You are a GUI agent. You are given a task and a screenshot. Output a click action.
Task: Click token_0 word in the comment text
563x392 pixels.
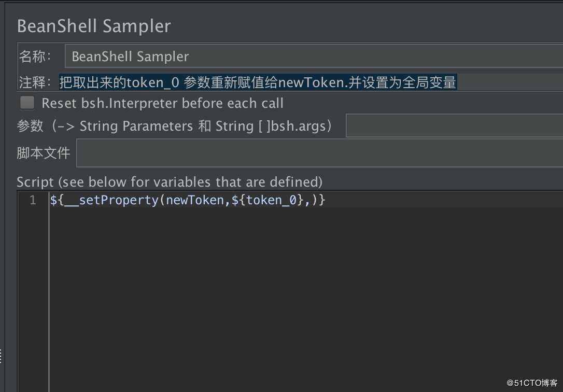[x=153, y=82]
